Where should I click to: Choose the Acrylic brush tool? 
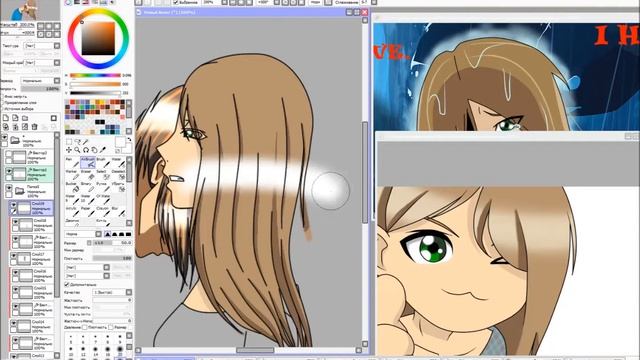click(73, 212)
